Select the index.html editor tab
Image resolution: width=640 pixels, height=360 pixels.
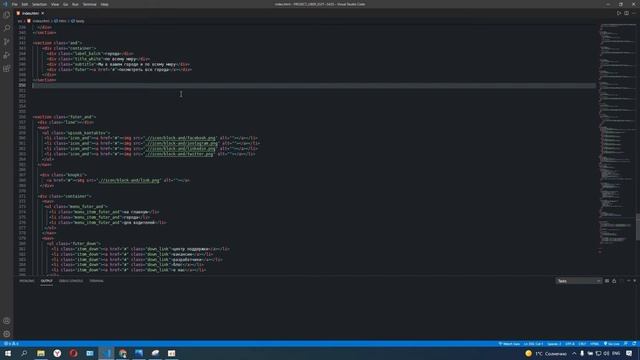[x=31, y=13]
